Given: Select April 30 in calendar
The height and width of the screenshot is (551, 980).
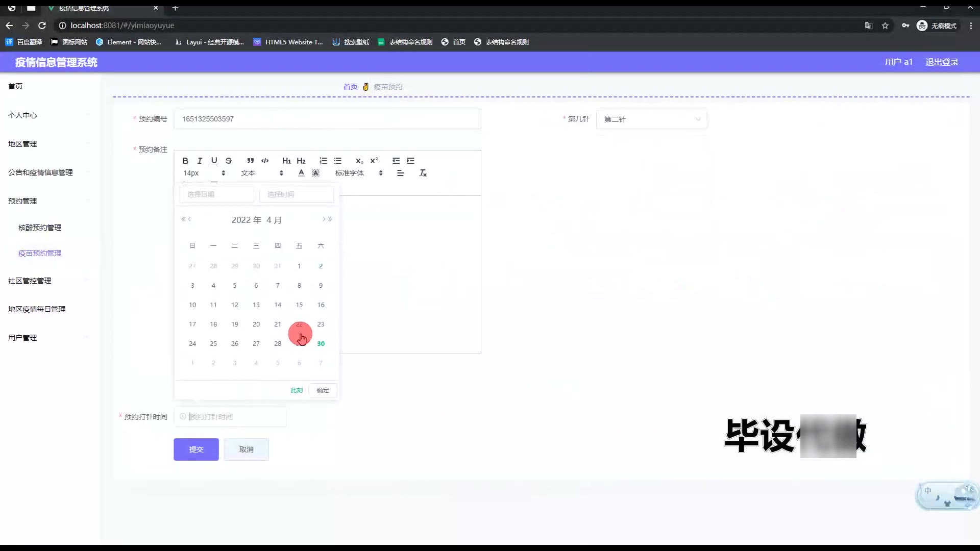Looking at the screenshot, I should tap(321, 344).
